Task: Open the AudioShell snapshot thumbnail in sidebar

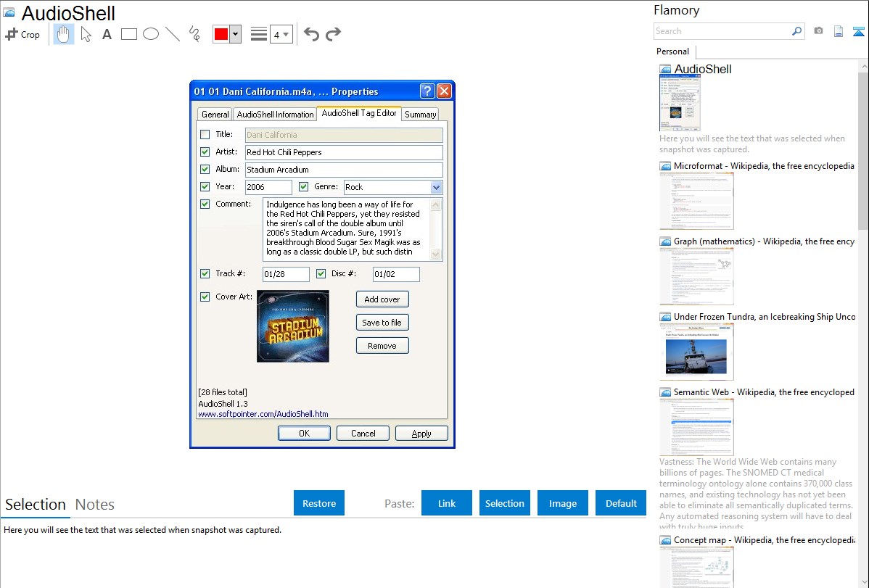Action: [680, 103]
